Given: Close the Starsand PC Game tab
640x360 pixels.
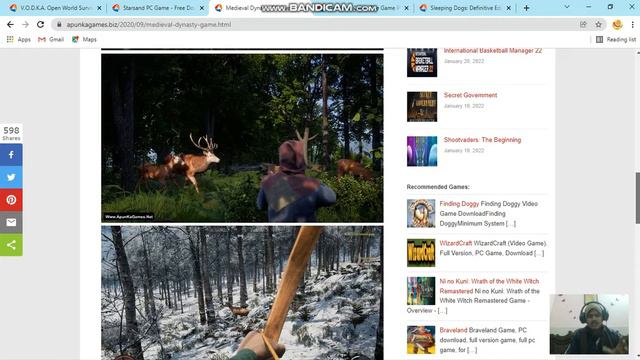Looking at the screenshot, I should click(202, 8).
